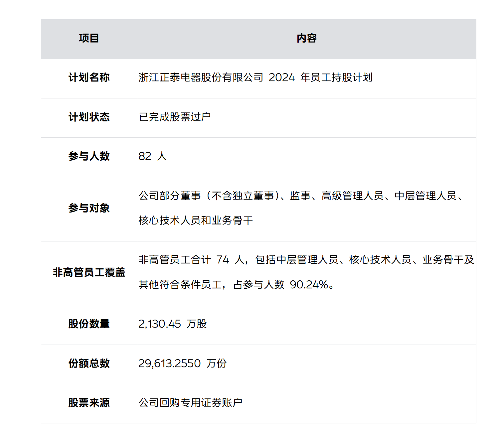500x448 pixels.
Task: Select the 非高管员工覆盖 row label
Action: pos(89,272)
